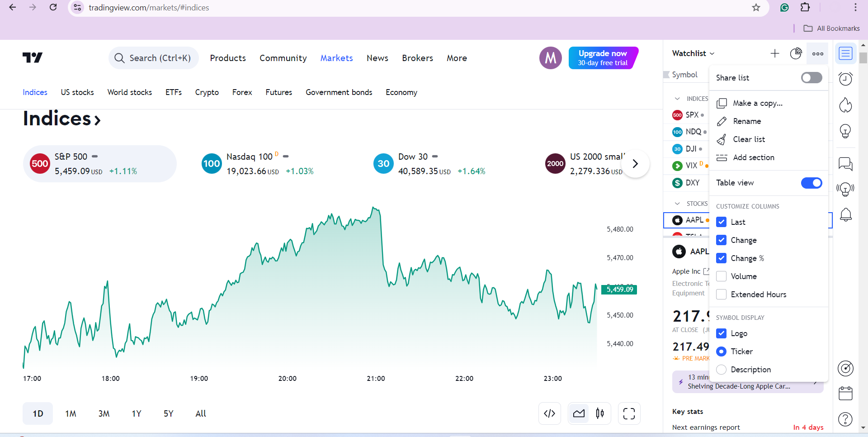Switch to candlestick chart type icon
The height and width of the screenshot is (437, 868).
[600, 413]
